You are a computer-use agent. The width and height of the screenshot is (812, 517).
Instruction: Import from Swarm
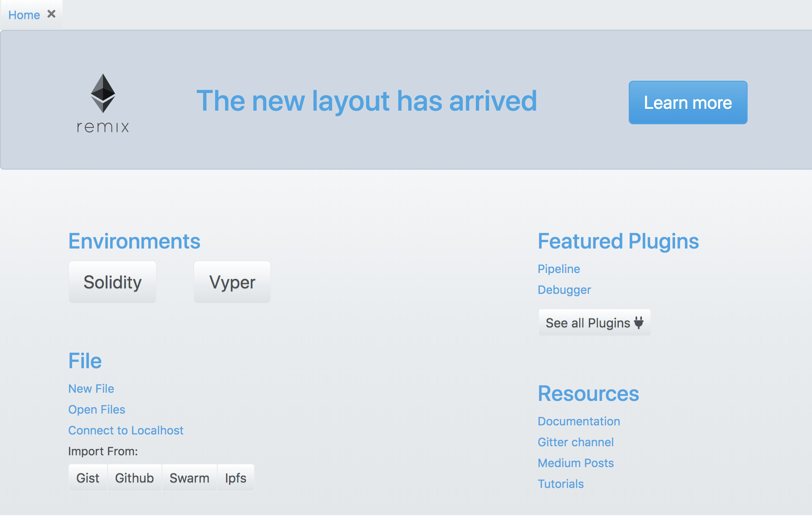(x=190, y=478)
